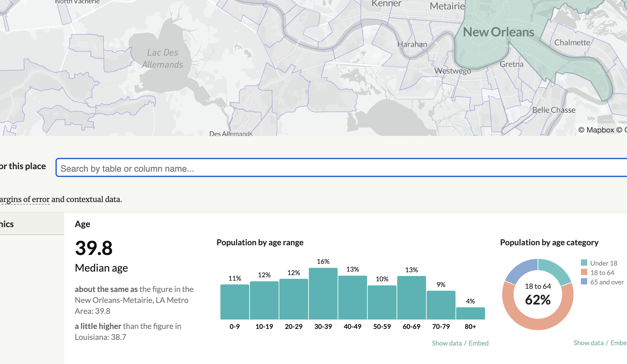Click the Under 18 teal legend swatch
627x364 pixels.
pos(584,263)
